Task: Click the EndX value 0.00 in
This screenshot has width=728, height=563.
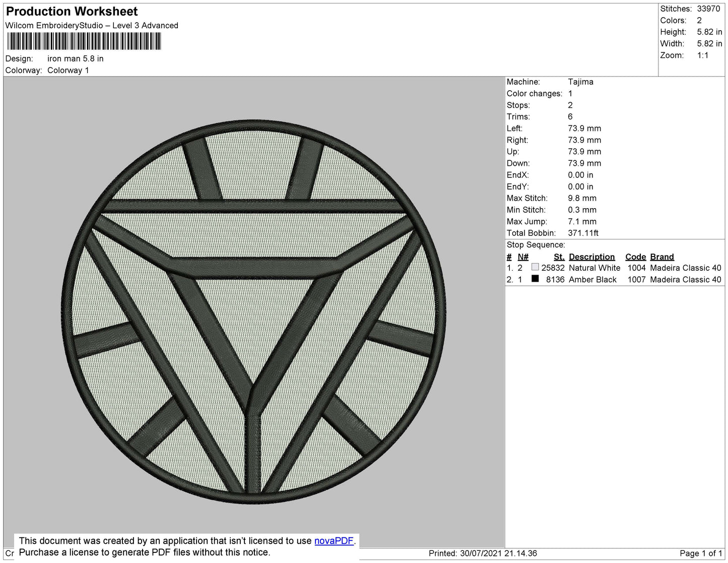Action: [x=580, y=175]
